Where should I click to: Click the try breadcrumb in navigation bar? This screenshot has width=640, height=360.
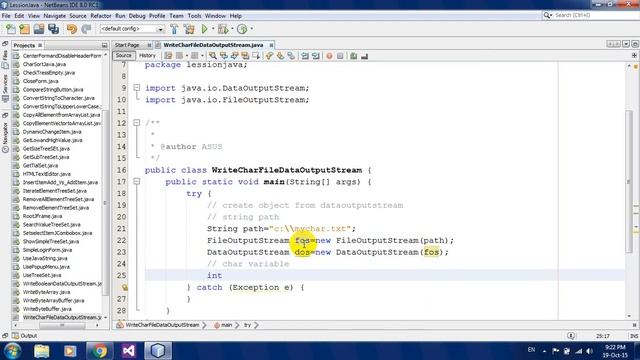point(247,325)
